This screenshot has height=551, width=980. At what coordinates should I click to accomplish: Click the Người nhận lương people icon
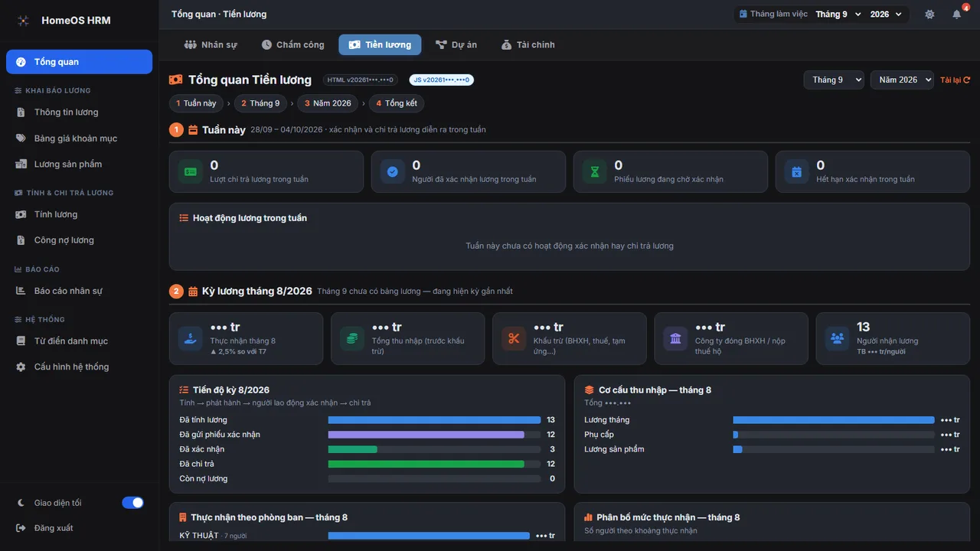tap(837, 337)
